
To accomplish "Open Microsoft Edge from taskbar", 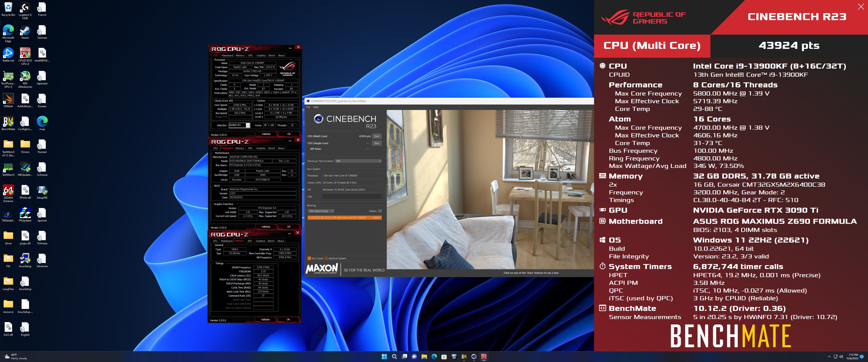I will tap(434, 357).
